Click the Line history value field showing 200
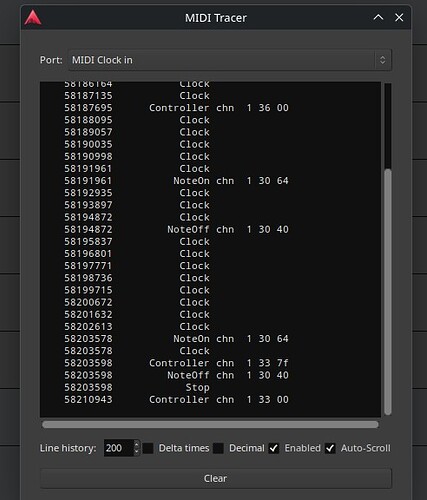The height and width of the screenshot is (500, 427). tap(119, 448)
